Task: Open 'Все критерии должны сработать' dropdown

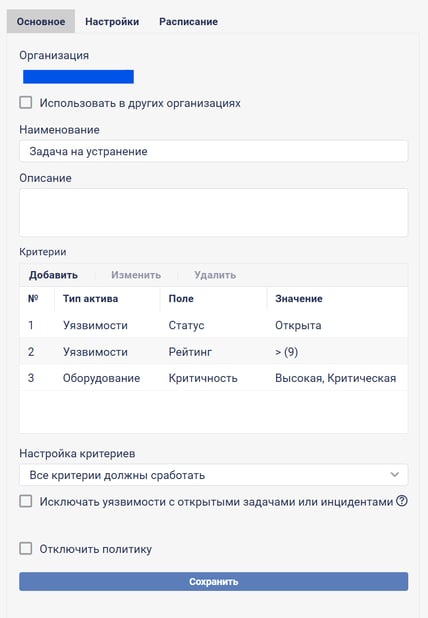Action: coord(214,475)
